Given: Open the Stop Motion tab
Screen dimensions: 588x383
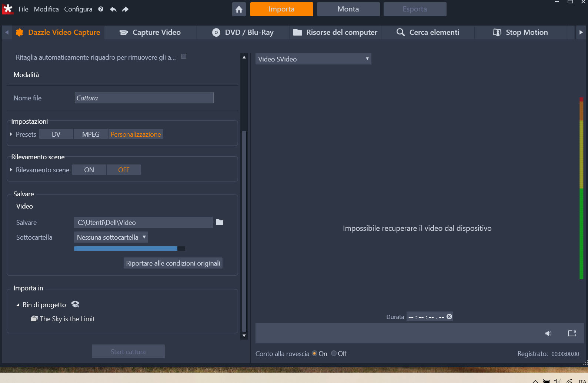Looking at the screenshot, I should click(x=521, y=32).
